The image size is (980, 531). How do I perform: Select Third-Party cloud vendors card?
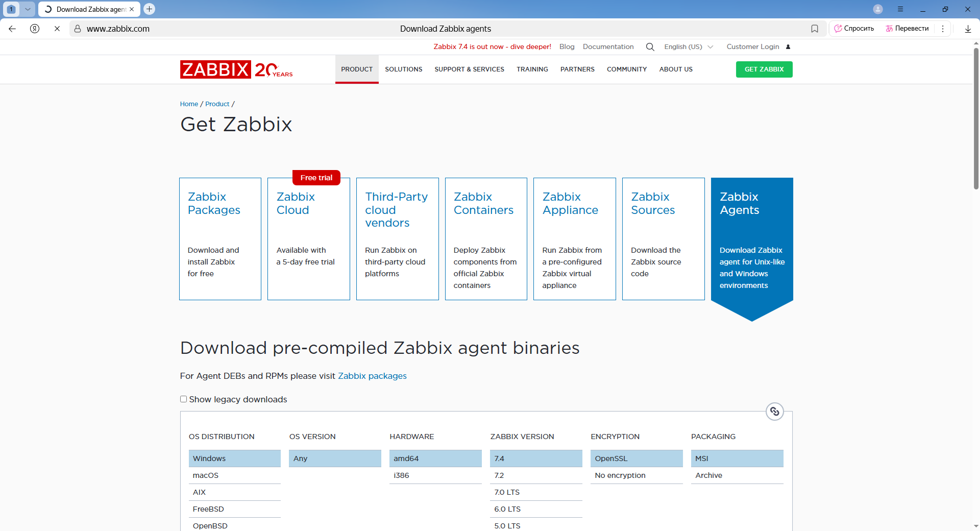point(397,239)
